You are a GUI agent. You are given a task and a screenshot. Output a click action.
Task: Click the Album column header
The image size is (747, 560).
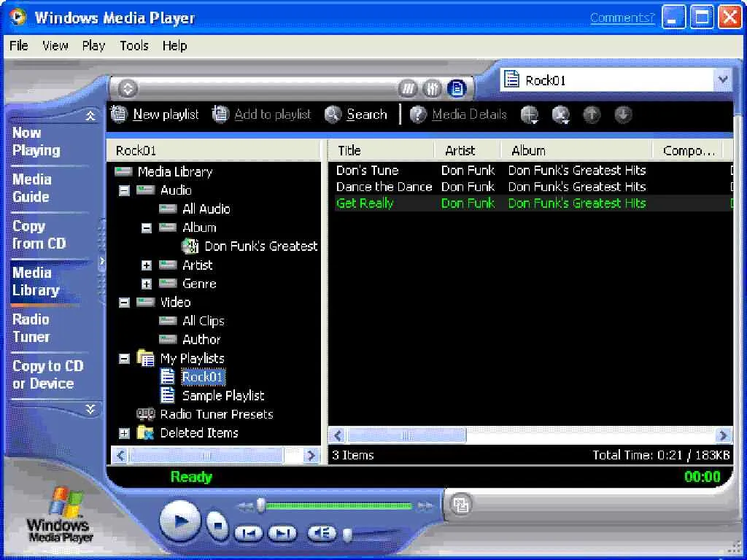click(x=576, y=150)
